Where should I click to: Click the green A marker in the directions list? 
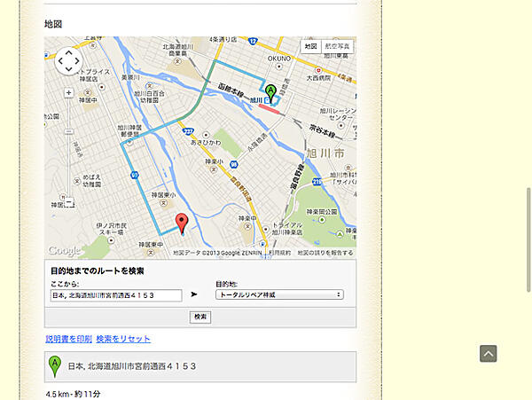pyautogui.click(x=55, y=366)
